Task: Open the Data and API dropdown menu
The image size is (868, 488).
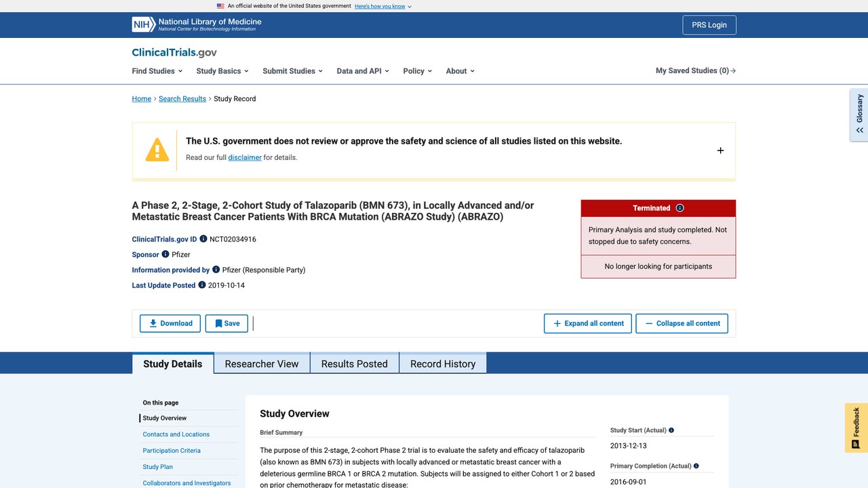Action: pyautogui.click(x=363, y=71)
